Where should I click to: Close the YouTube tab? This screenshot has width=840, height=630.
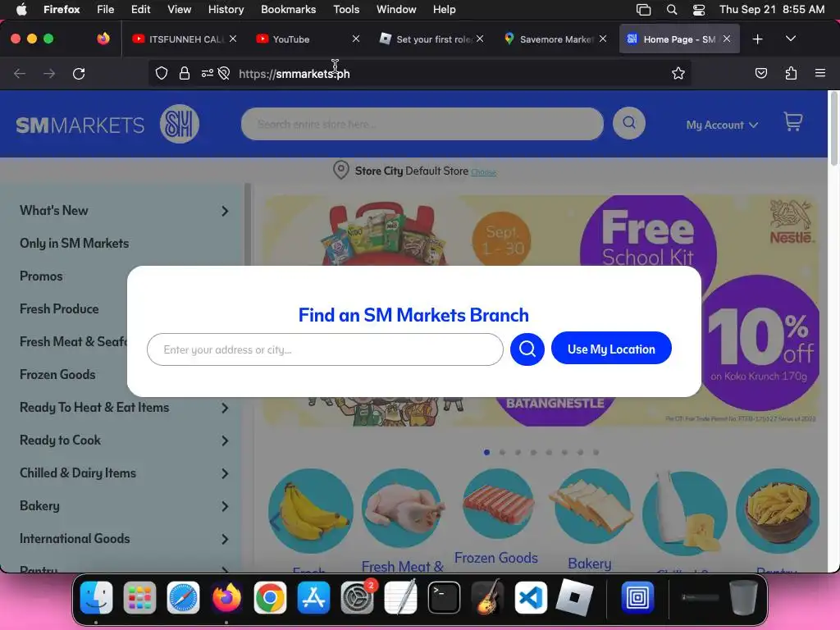[x=356, y=39]
